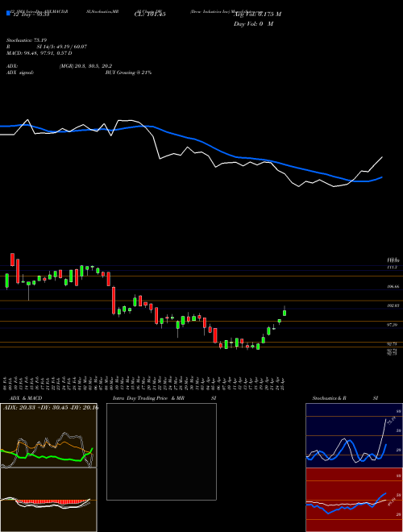The image size is (403, 532).
Task: Select the 'CL: 101.45' closing price text
Action: pyautogui.click(x=150, y=15)
